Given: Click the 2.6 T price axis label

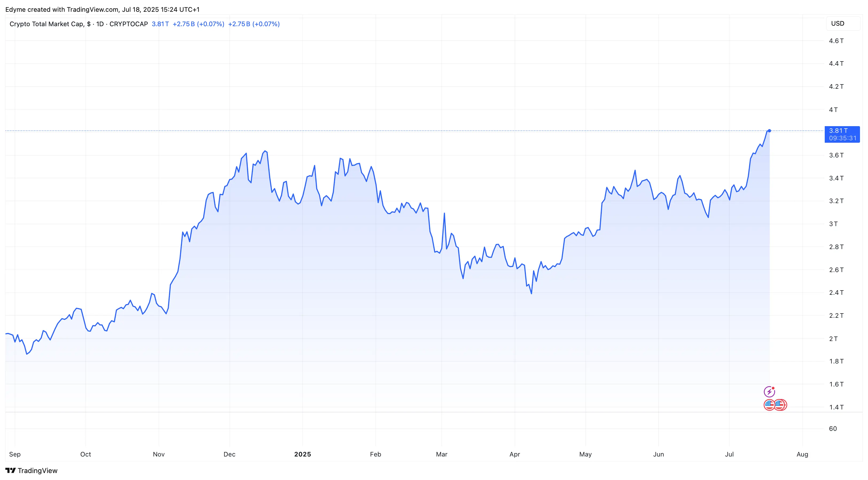Looking at the screenshot, I should pos(836,270).
